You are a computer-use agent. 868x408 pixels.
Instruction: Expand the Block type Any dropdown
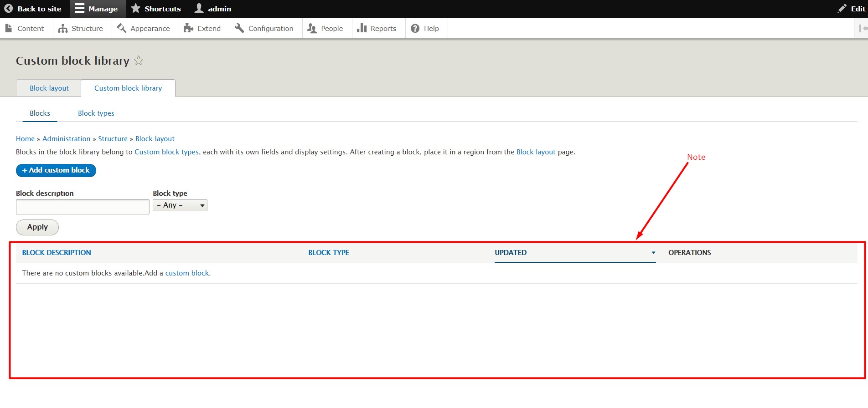click(x=180, y=205)
